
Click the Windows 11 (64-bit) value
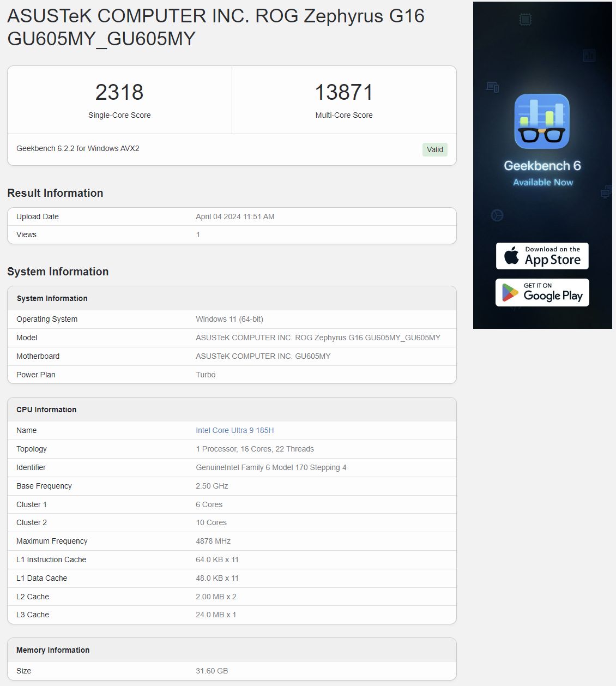230,319
